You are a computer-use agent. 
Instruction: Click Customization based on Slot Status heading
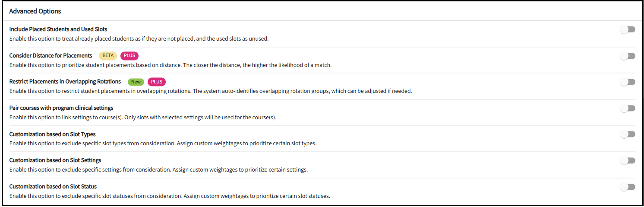pyautogui.click(x=53, y=186)
